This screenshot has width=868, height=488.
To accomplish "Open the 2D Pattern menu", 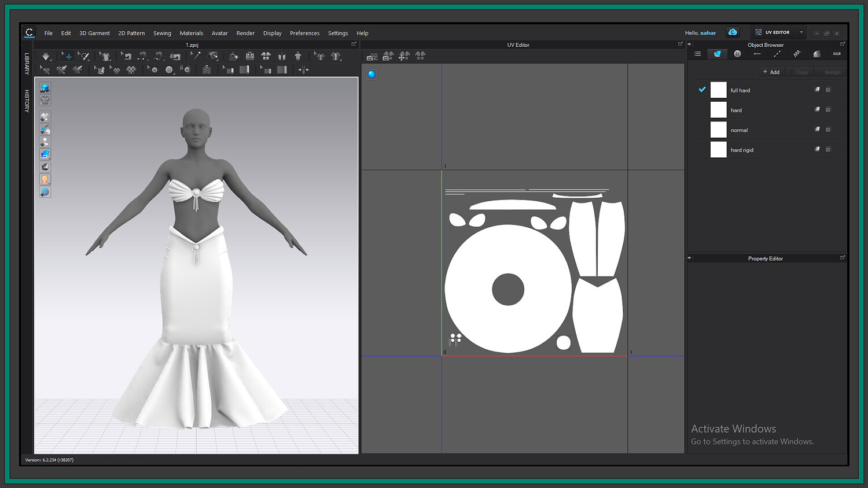I will click(x=131, y=33).
